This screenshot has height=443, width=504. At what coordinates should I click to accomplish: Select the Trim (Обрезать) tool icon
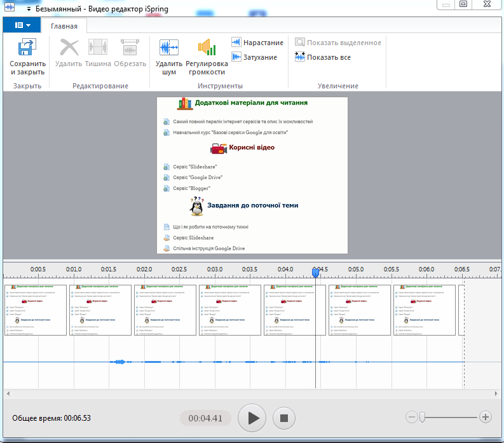click(130, 47)
